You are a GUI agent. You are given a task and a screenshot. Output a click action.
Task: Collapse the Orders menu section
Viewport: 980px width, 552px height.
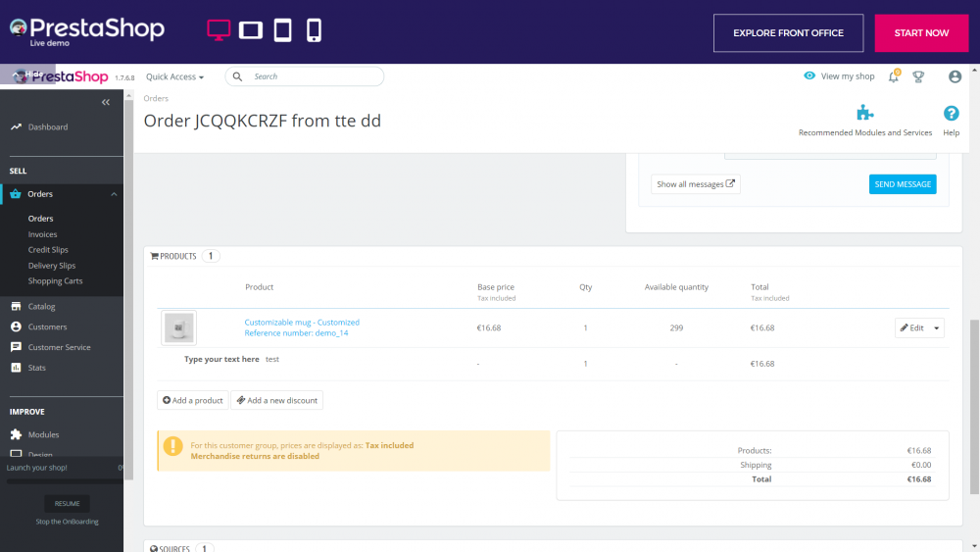click(x=114, y=194)
